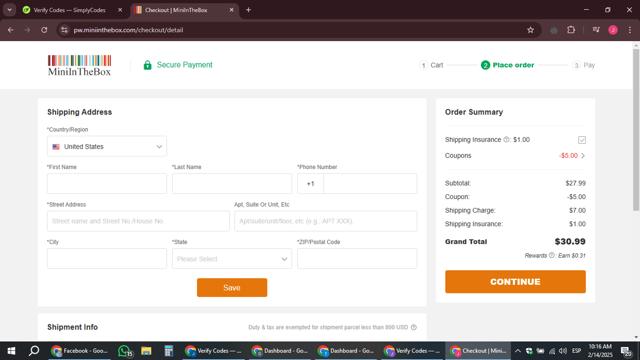Image resolution: width=640 pixels, height=360 pixels.
Task: Click the ESP language indicator
Action: [x=576, y=351]
